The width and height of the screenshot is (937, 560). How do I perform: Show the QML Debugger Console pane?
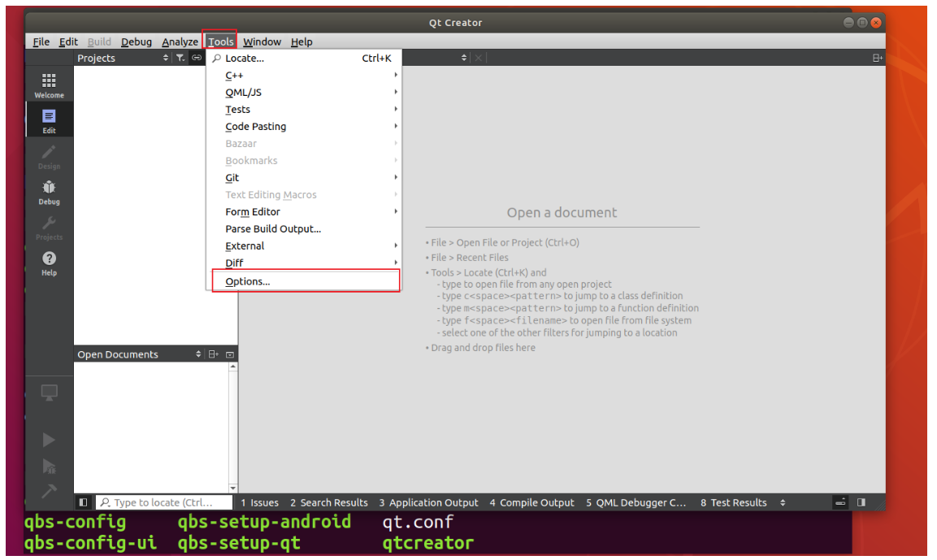pyautogui.click(x=636, y=502)
